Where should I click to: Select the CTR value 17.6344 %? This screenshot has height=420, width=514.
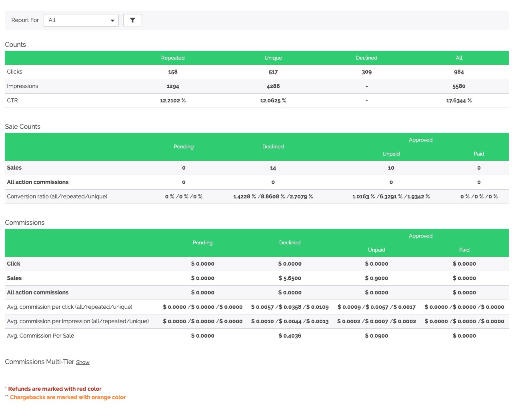coord(459,101)
